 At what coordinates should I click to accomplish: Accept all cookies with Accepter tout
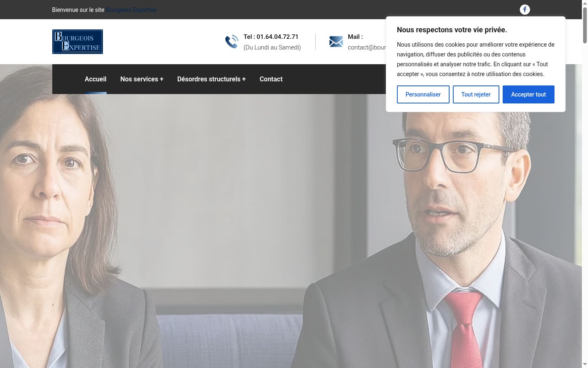click(528, 94)
